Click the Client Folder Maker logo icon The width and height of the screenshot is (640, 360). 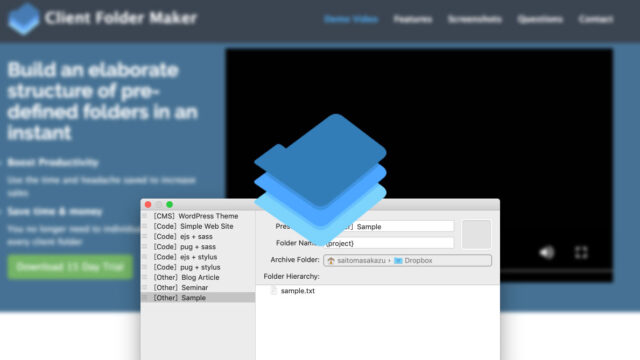pos(24,18)
